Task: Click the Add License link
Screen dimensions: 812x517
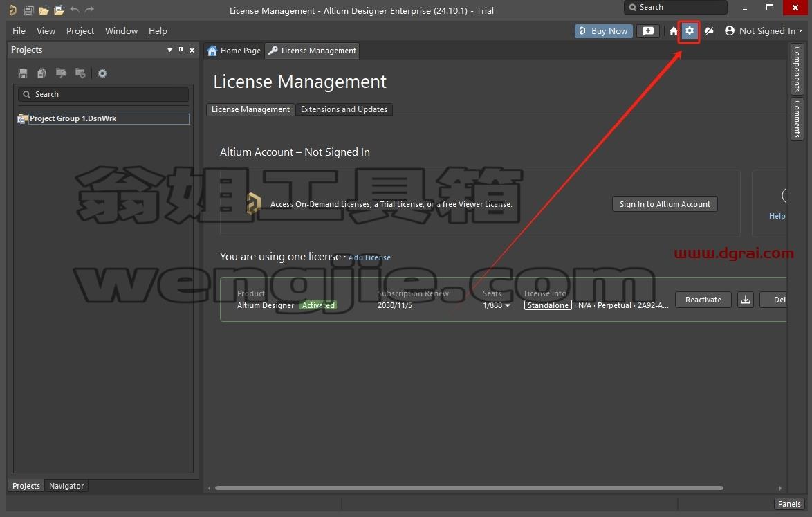Action: 369,257
